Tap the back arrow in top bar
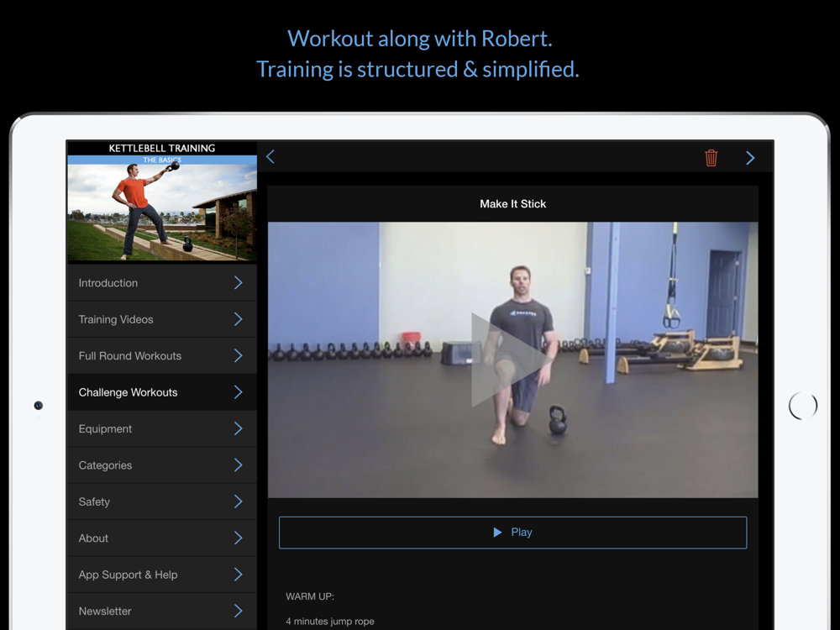 (270, 157)
